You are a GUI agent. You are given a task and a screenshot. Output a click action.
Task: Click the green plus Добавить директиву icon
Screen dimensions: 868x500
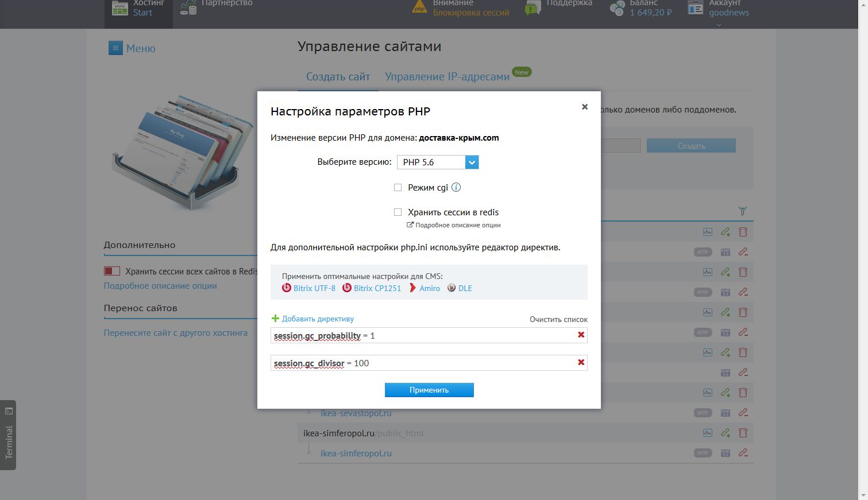click(x=275, y=319)
